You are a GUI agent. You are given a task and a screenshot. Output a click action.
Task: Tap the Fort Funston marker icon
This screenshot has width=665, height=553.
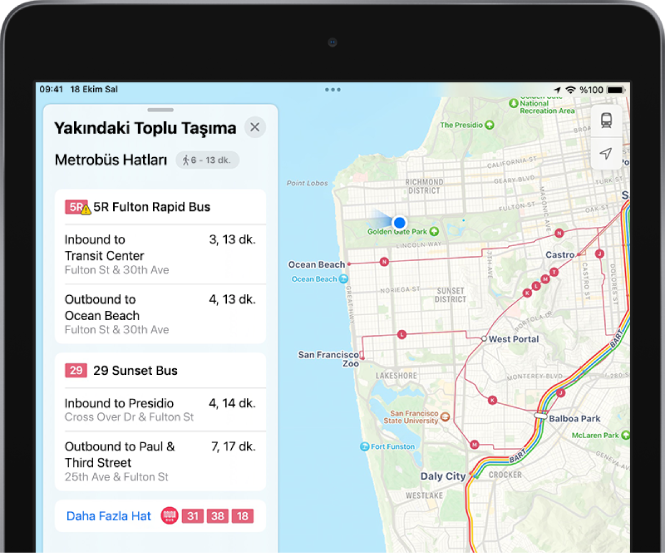pyautogui.click(x=364, y=447)
